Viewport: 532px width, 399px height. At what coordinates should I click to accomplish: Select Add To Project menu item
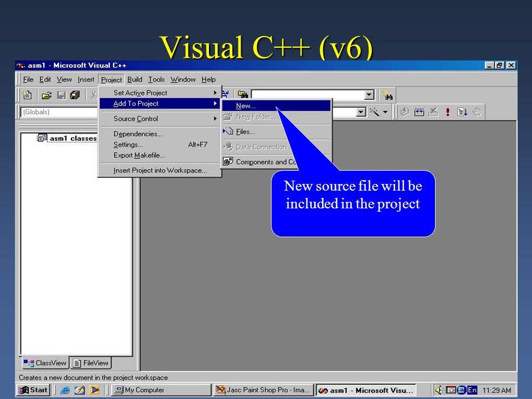(159, 104)
